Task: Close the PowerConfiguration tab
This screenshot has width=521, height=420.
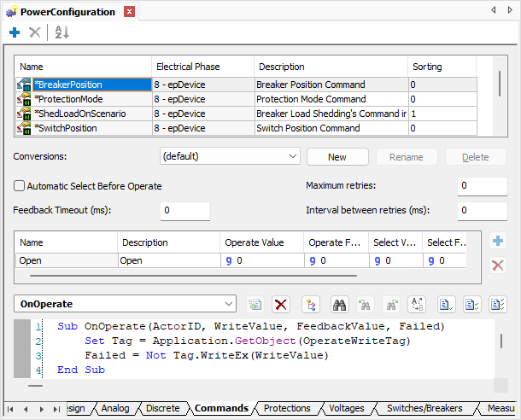Action: [128, 12]
